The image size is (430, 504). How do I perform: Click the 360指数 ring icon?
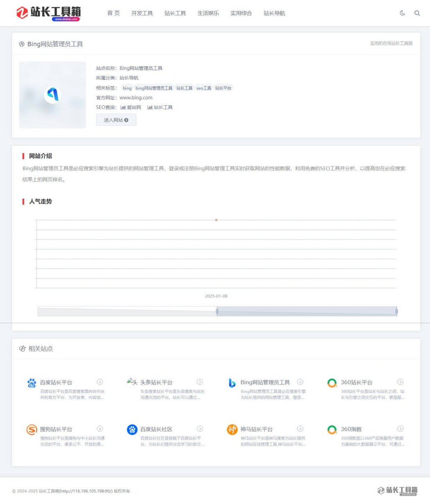(x=332, y=429)
